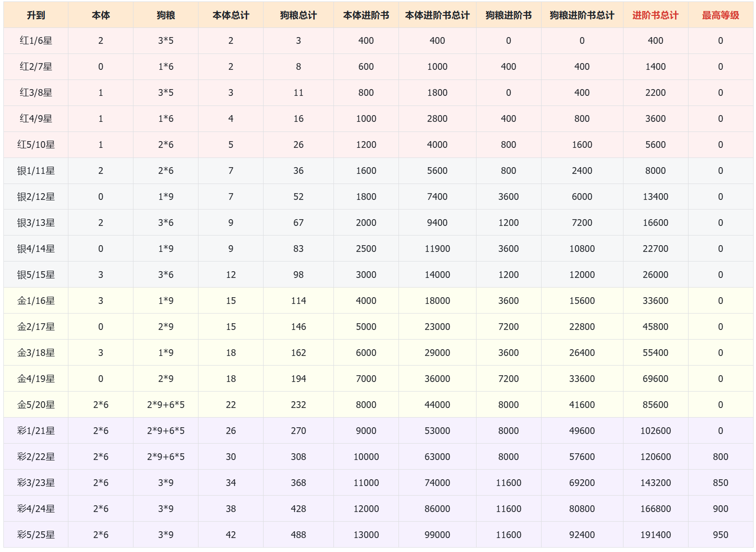Click the 狗粮进阶书总计 column header
The image size is (756, 552).
click(x=582, y=15)
